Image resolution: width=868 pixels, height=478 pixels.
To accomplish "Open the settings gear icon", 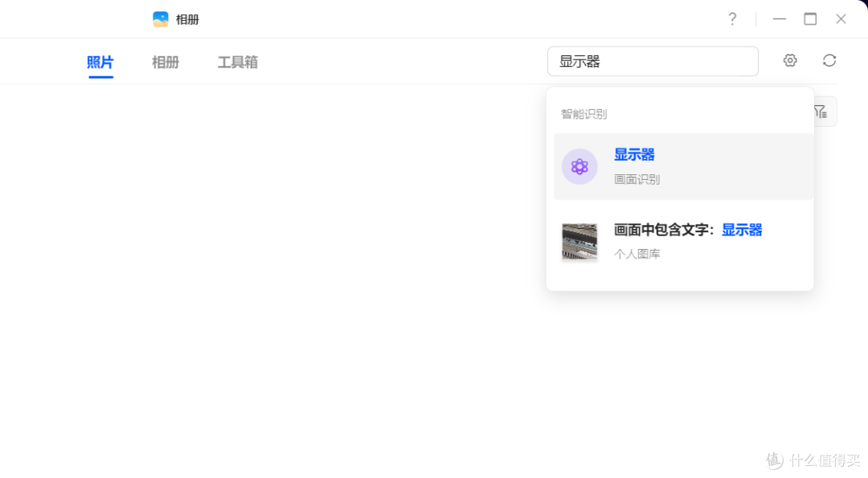I will 790,60.
